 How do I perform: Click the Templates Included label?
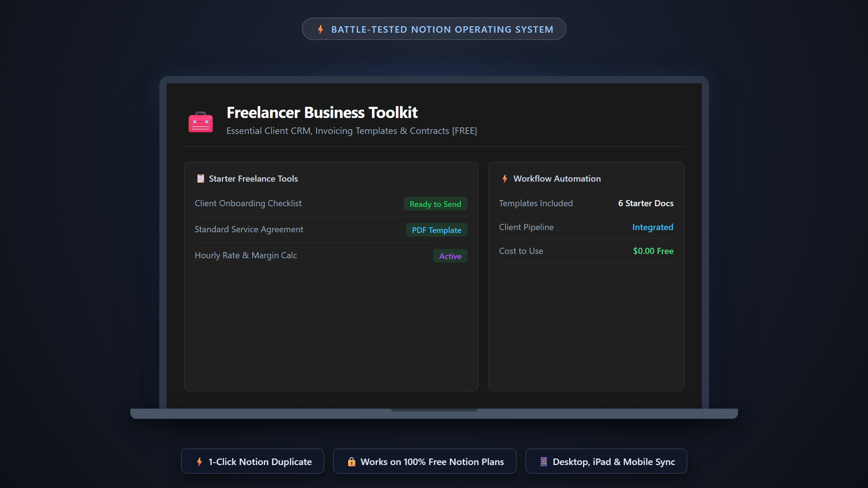[536, 203]
